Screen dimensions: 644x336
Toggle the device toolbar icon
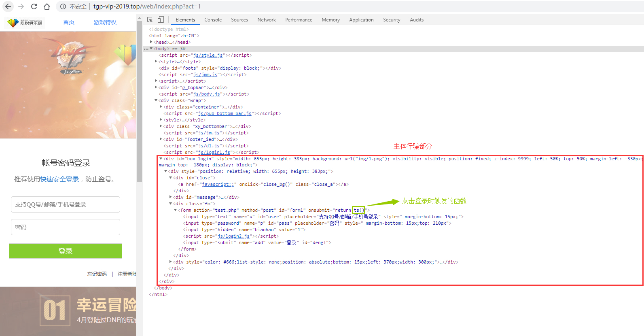[161, 19]
